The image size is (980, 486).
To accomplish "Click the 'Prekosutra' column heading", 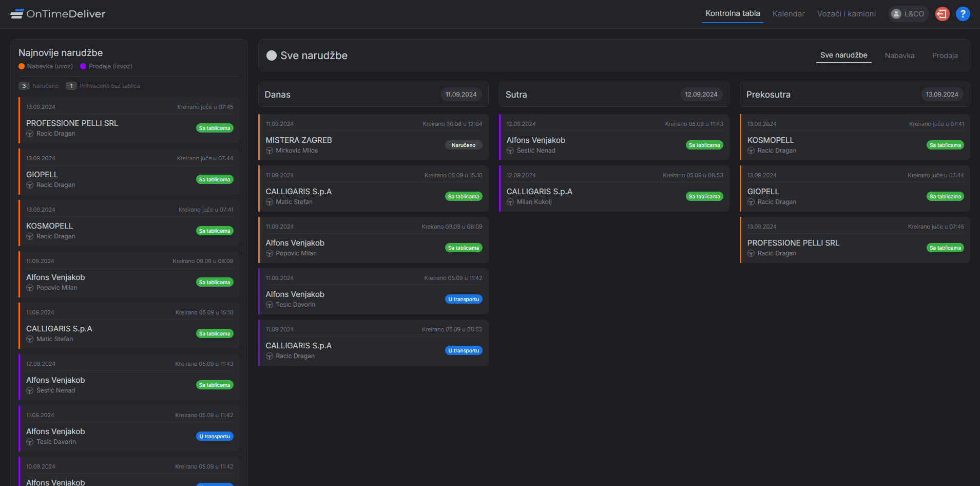I will [768, 95].
